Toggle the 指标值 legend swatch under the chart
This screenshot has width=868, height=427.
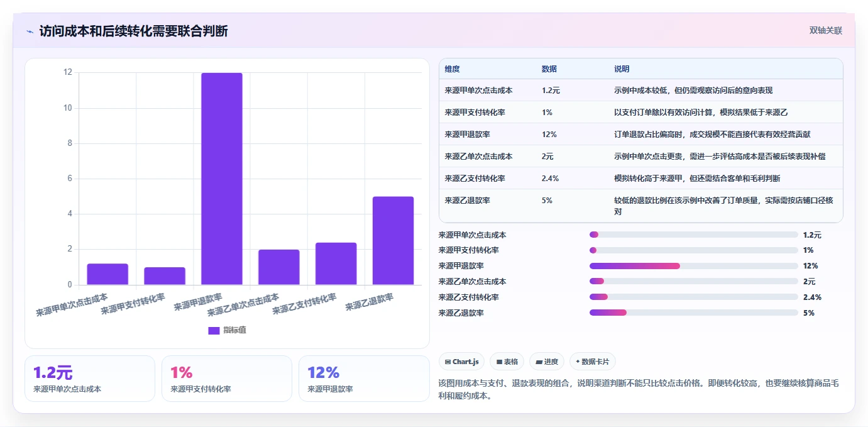214,330
